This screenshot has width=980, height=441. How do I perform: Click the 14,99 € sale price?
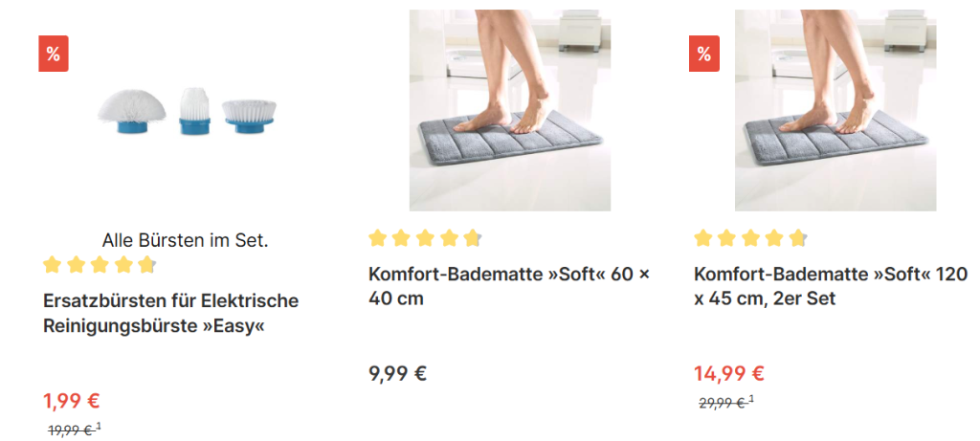click(x=729, y=373)
